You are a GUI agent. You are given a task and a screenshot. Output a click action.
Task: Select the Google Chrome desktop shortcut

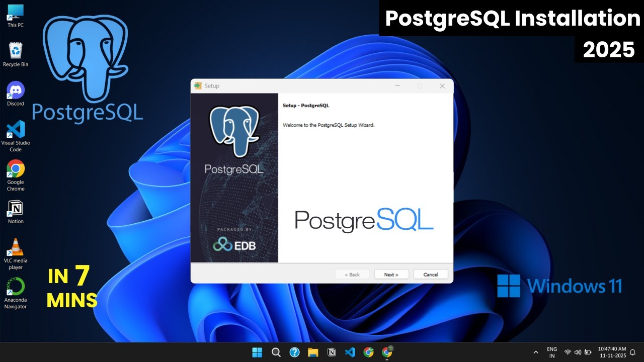click(16, 175)
